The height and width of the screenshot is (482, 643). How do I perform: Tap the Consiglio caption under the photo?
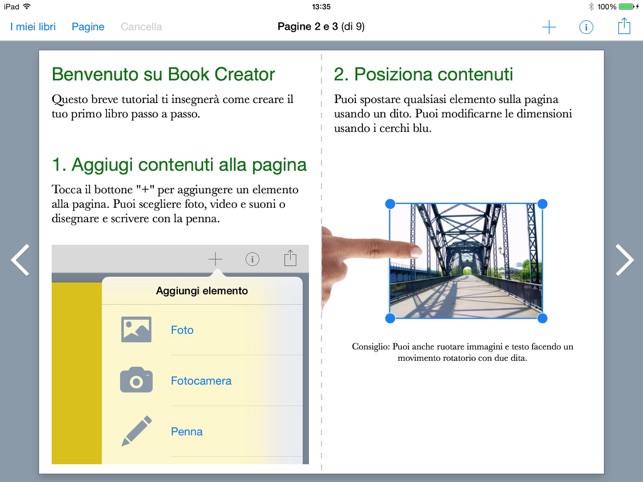point(463,352)
